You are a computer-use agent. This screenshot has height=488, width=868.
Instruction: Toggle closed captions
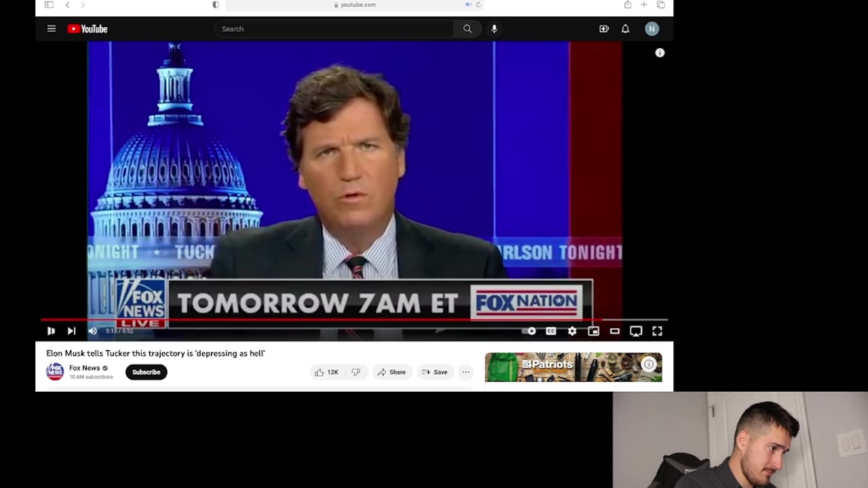[551, 331]
